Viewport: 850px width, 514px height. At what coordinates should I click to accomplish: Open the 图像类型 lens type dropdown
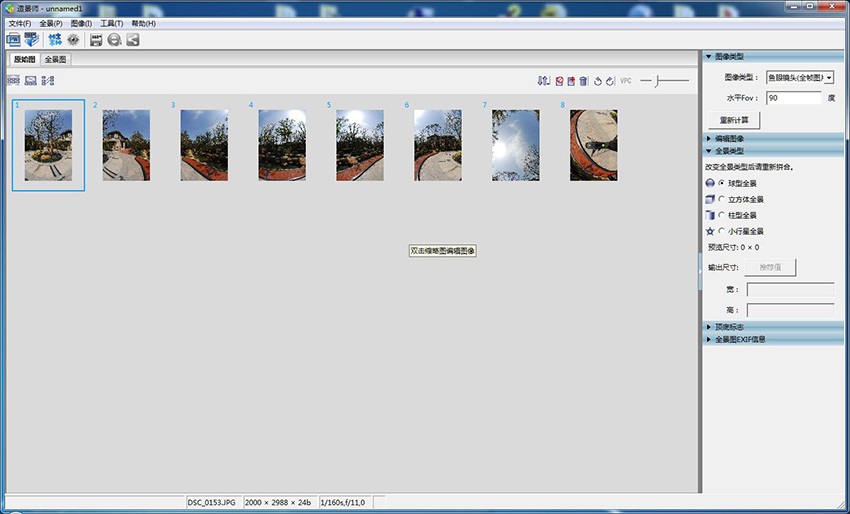[799, 77]
